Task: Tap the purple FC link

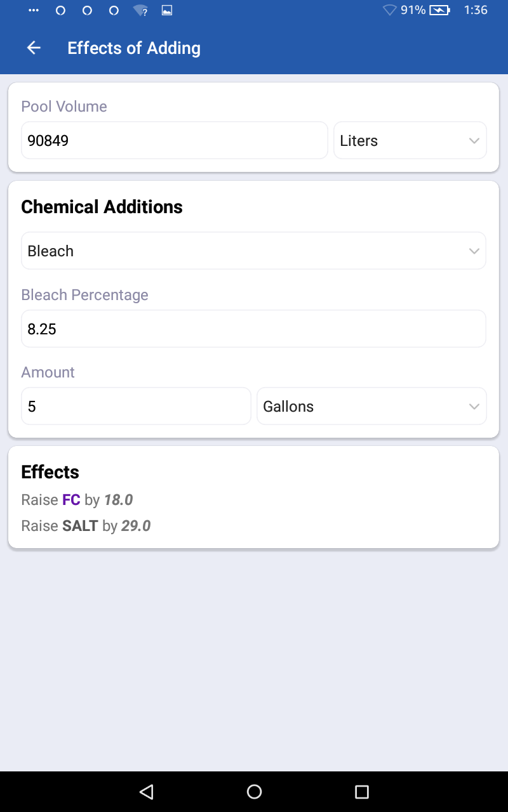Action: pyautogui.click(x=71, y=500)
